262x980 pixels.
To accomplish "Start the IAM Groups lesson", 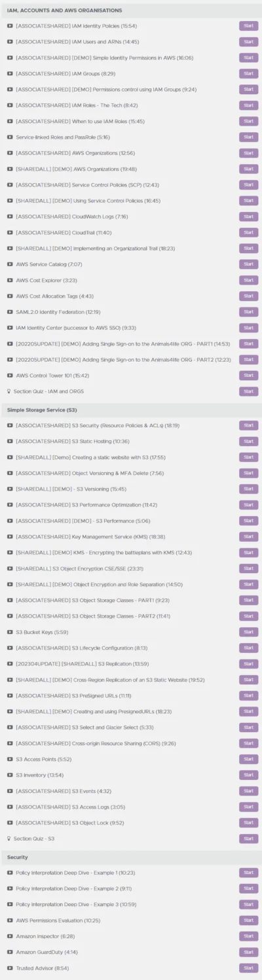I will [x=248, y=74].
